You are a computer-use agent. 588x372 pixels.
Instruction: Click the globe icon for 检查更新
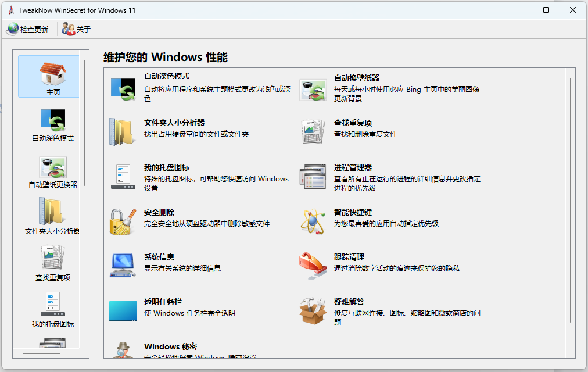[12, 29]
